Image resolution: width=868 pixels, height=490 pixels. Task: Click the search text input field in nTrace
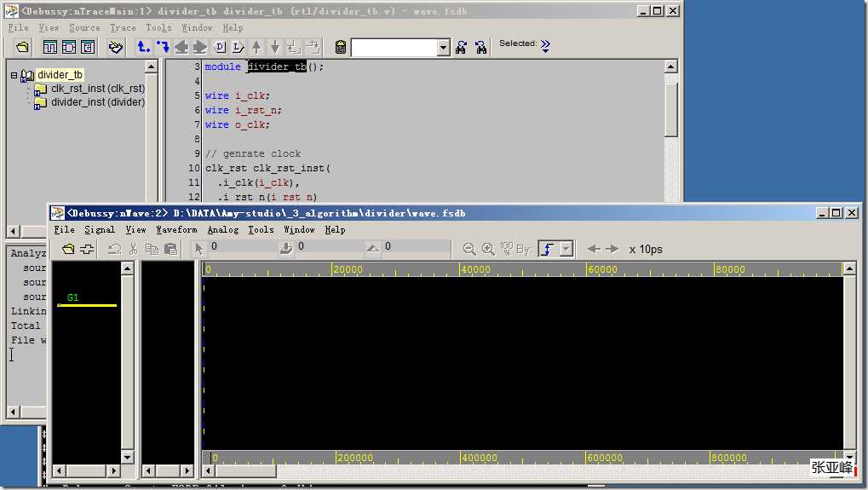point(394,48)
